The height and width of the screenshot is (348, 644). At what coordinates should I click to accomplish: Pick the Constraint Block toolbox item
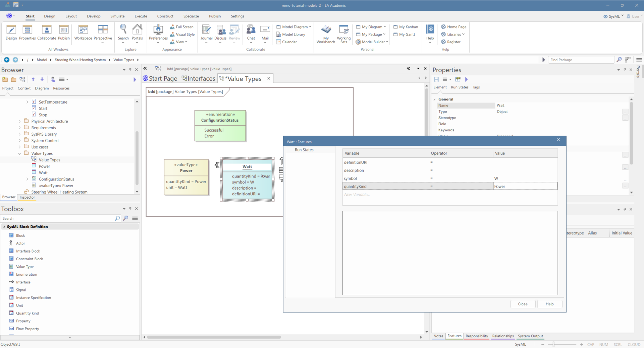(30, 259)
